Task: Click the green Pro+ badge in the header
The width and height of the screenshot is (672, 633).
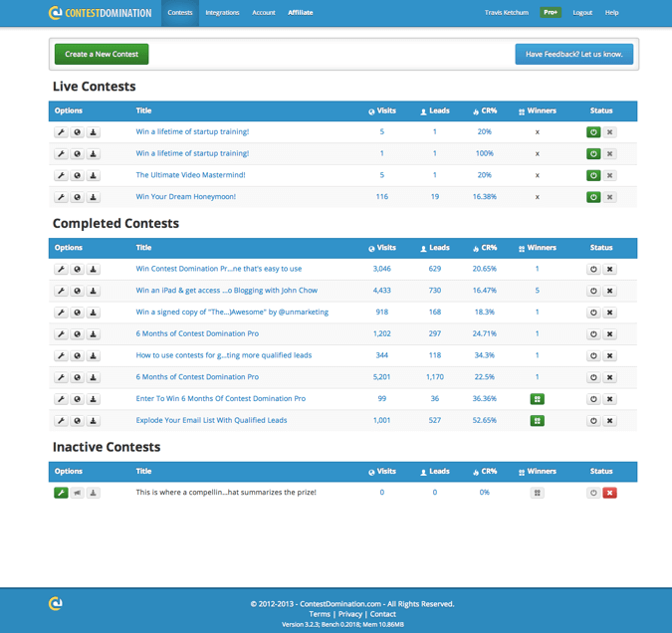Action: point(551,12)
